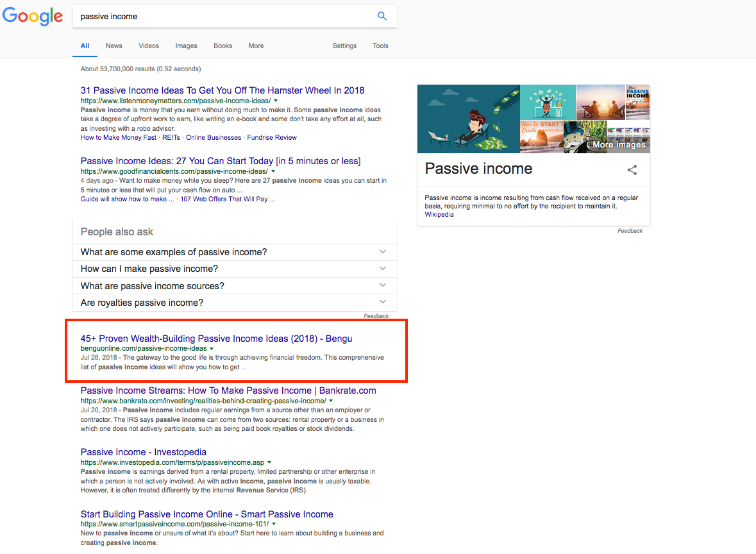This screenshot has width=756, height=554.
Task: Click sunset beach chairs thumbnail
Action: tap(601, 102)
